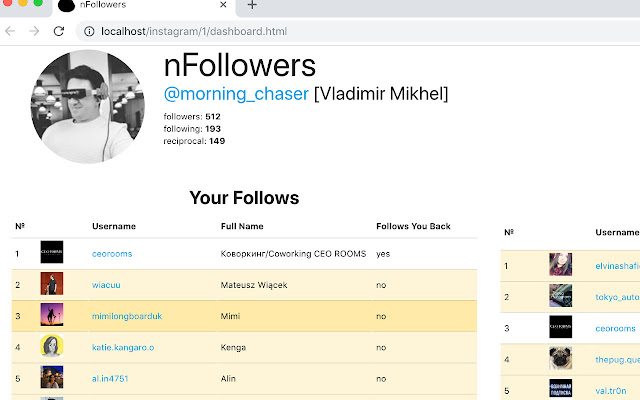Open the mimilongboarduk username link

[x=127, y=316]
